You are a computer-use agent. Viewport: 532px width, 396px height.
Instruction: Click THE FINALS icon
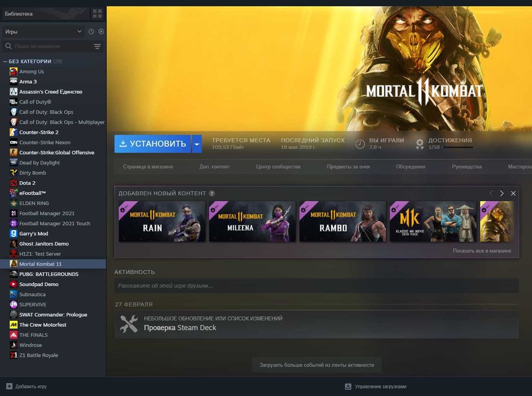pos(13,335)
